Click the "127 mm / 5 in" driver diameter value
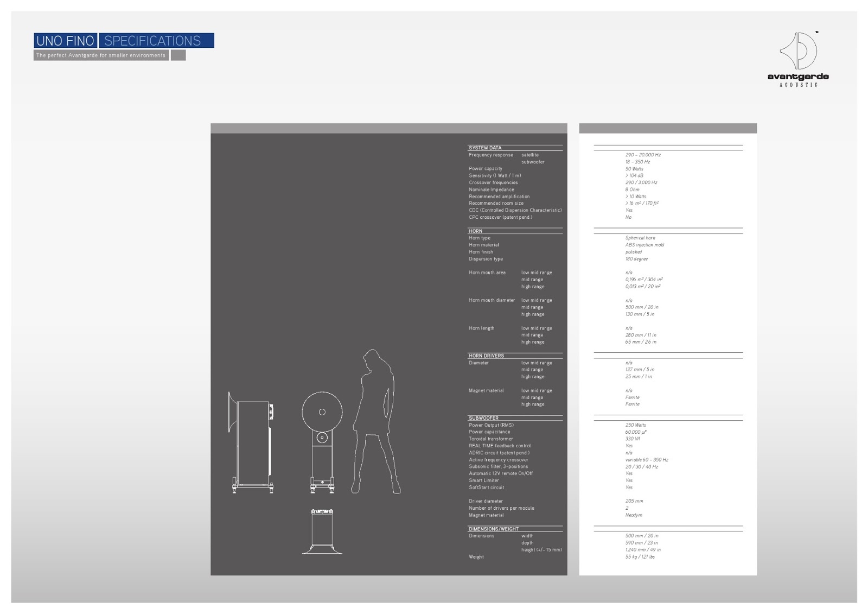The width and height of the screenshot is (868, 614). tap(640, 370)
